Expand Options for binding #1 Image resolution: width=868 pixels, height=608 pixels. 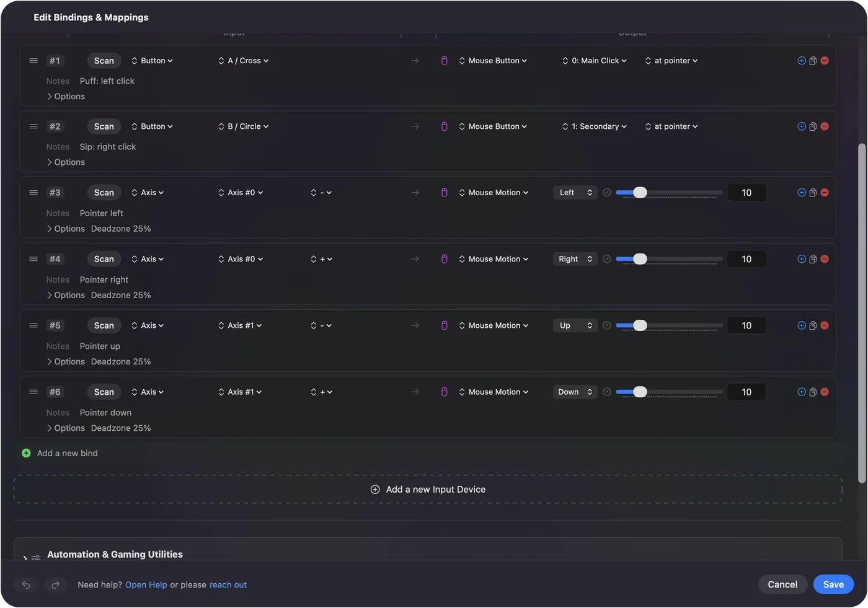pos(66,97)
